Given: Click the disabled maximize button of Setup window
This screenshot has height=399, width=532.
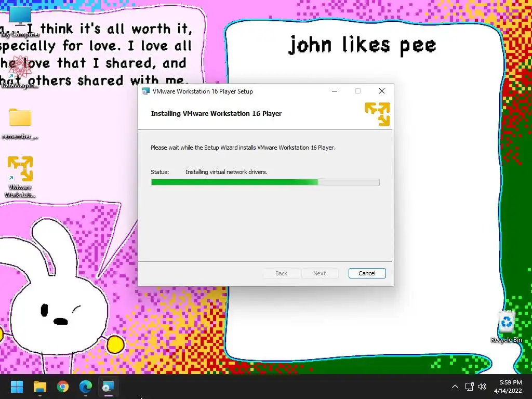Looking at the screenshot, I should click(358, 91).
